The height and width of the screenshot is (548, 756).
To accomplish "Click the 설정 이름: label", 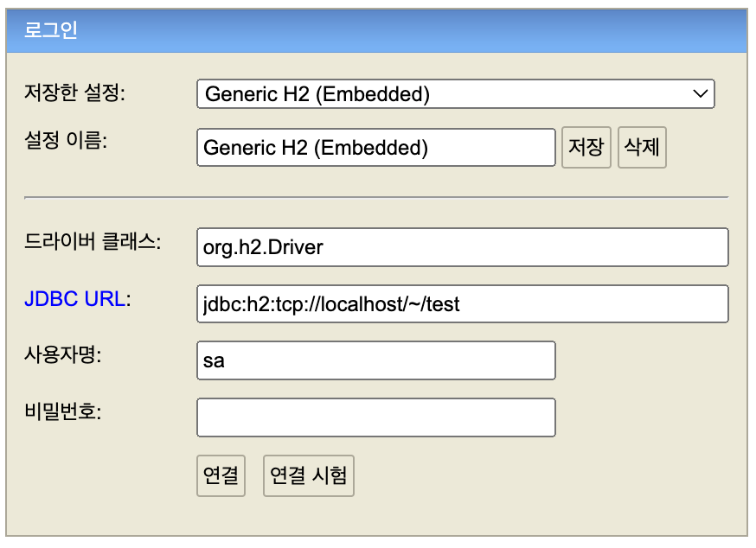I will point(66,140).
